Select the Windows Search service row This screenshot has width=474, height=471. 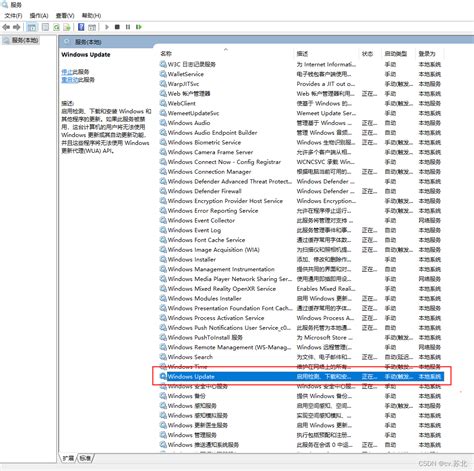pos(301,357)
